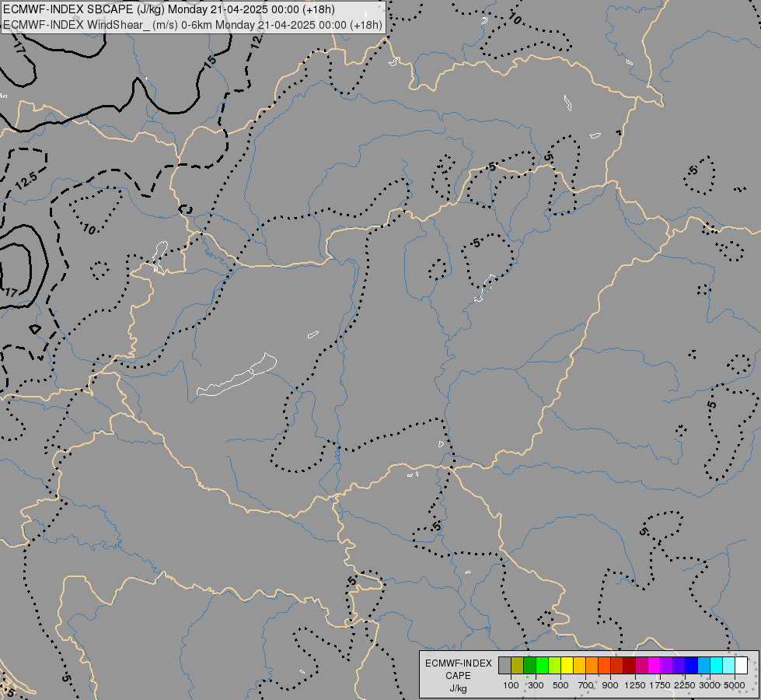The width and height of the screenshot is (761, 700).
Task: Click the dark red legend swatch
Action: (629, 665)
